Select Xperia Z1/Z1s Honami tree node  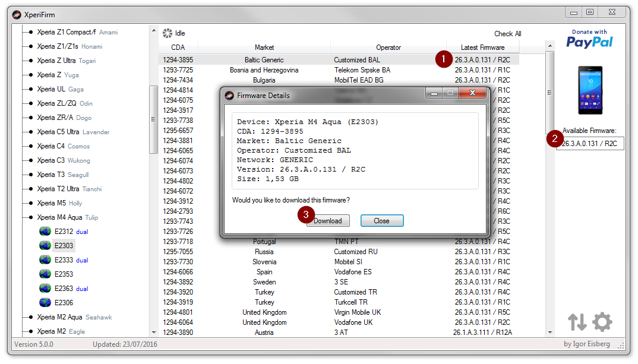coord(70,46)
